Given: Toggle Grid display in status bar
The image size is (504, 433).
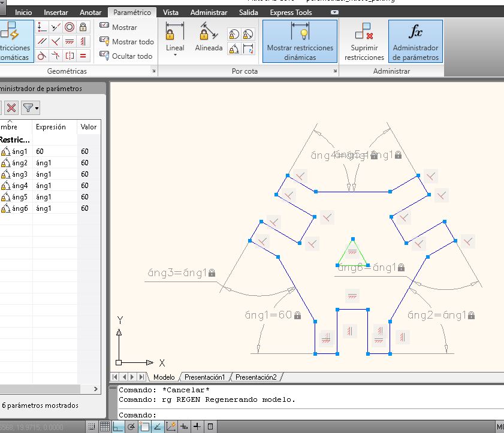Looking at the screenshot, I should (105, 426).
